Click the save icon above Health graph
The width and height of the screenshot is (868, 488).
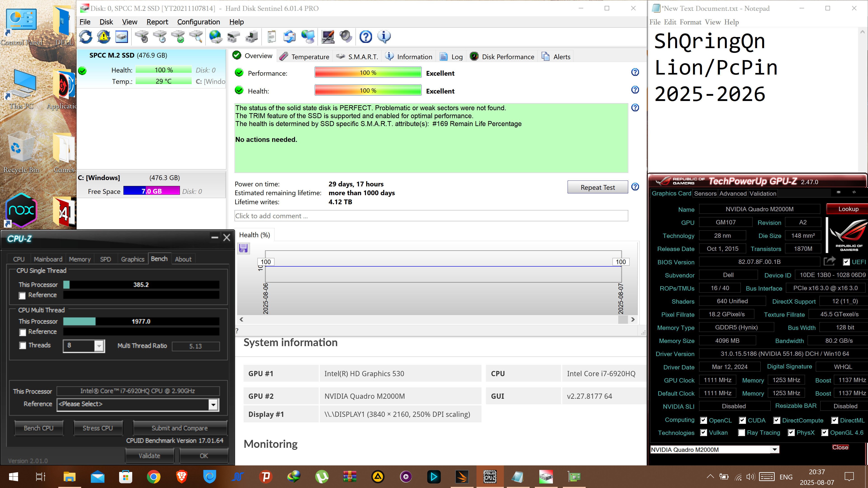[243, 248]
